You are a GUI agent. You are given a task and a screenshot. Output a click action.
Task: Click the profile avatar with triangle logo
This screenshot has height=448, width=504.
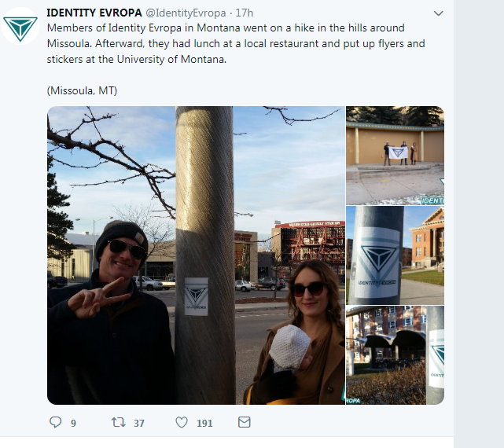click(20, 26)
